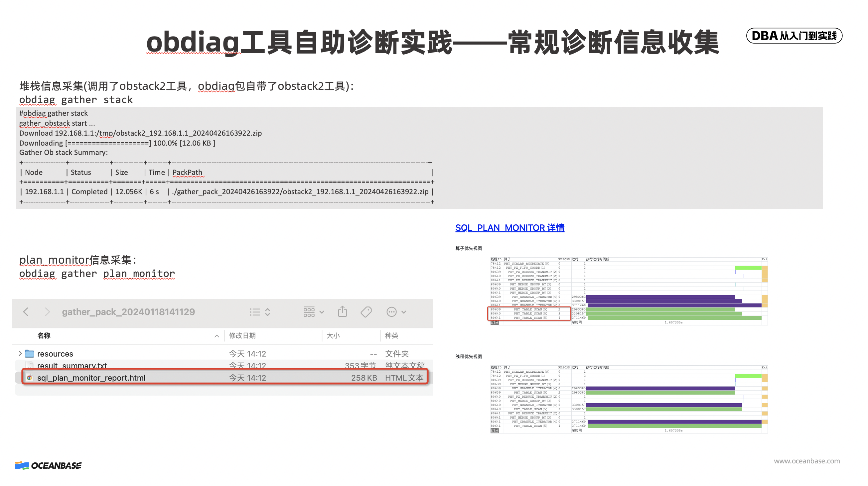Sort files by 大小 column header
Image resolution: width=868 pixels, height=486 pixels.
[x=333, y=335]
